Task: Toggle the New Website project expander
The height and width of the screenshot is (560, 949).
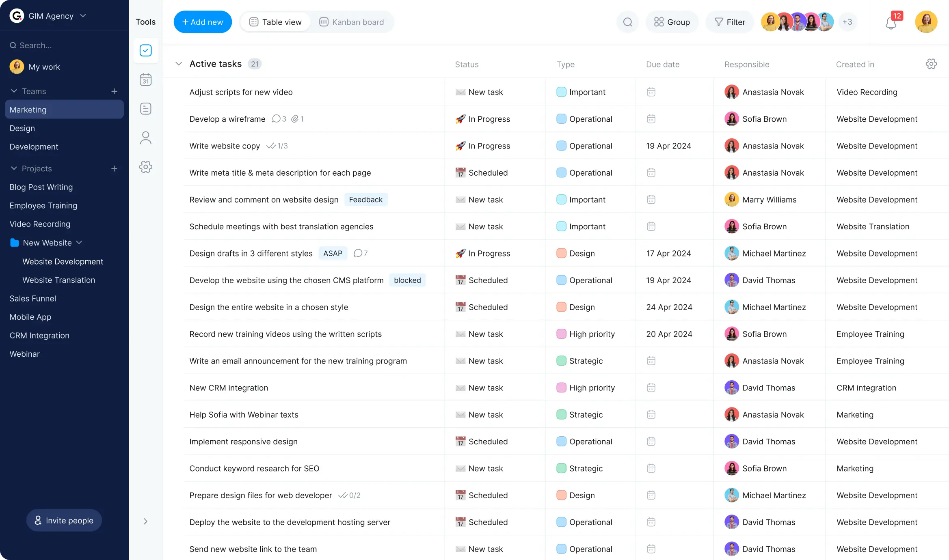Action: coord(79,242)
